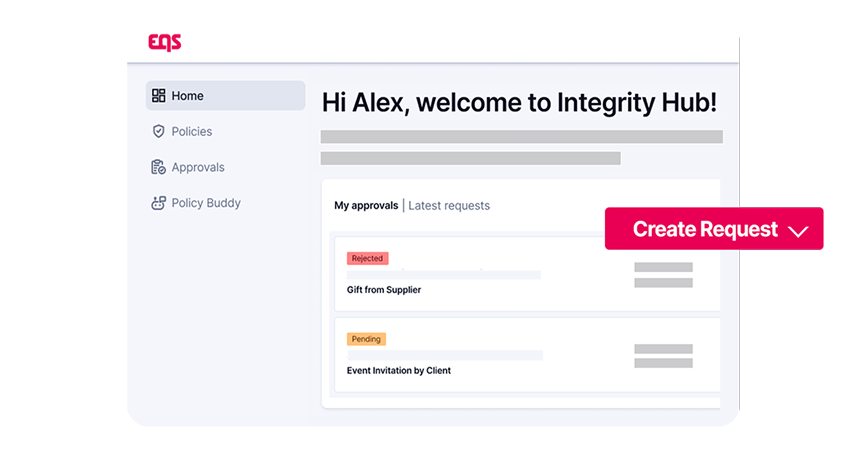Click the Home dashboard grid icon
The height and width of the screenshot is (450, 866).
coord(158,96)
